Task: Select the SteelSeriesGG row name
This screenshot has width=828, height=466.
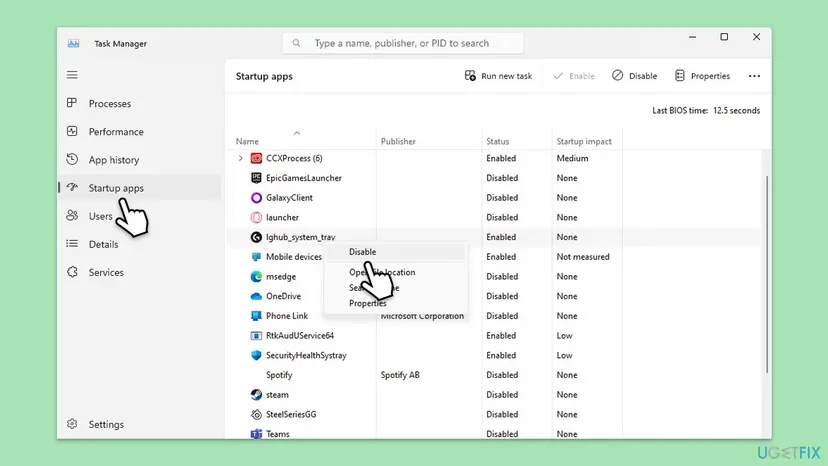Action: tap(291, 414)
